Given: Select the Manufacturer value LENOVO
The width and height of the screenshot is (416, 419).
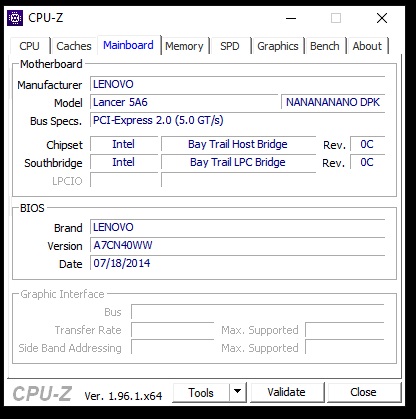Looking at the screenshot, I should click(x=237, y=84).
